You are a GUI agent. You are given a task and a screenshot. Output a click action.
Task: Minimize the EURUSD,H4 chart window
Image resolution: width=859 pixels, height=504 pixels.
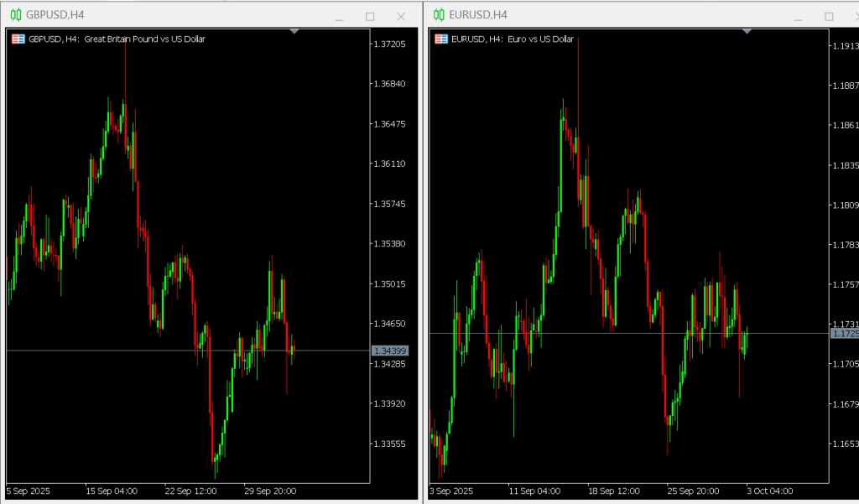(x=798, y=17)
